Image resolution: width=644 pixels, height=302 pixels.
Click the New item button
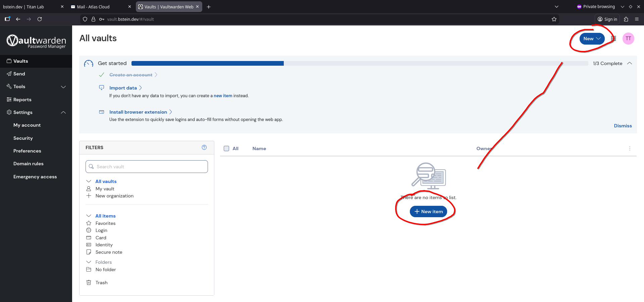428,212
